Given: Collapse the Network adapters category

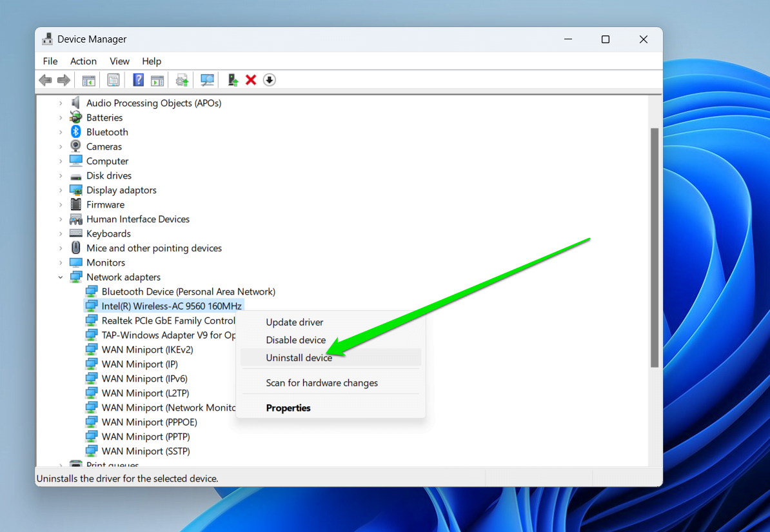Looking at the screenshot, I should click(61, 277).
